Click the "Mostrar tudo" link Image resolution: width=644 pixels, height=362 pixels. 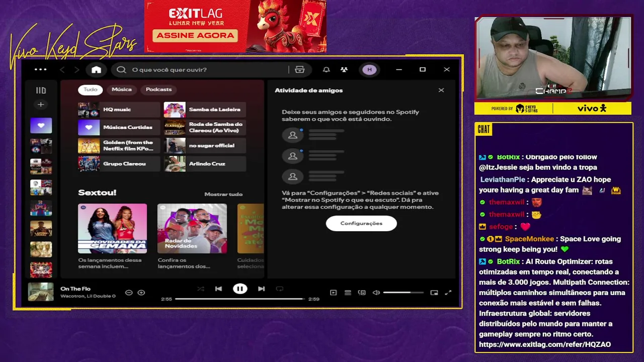(x=223, y=194)
